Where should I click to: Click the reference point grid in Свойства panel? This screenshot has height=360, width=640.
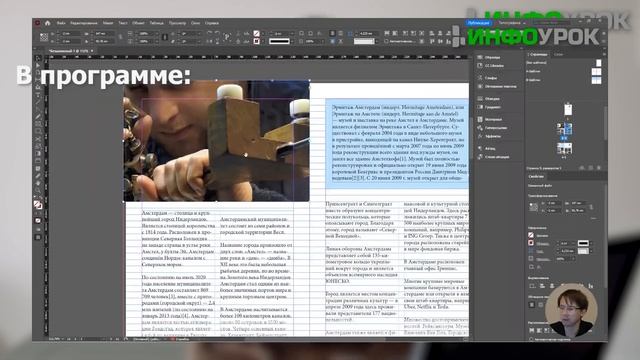533,207
